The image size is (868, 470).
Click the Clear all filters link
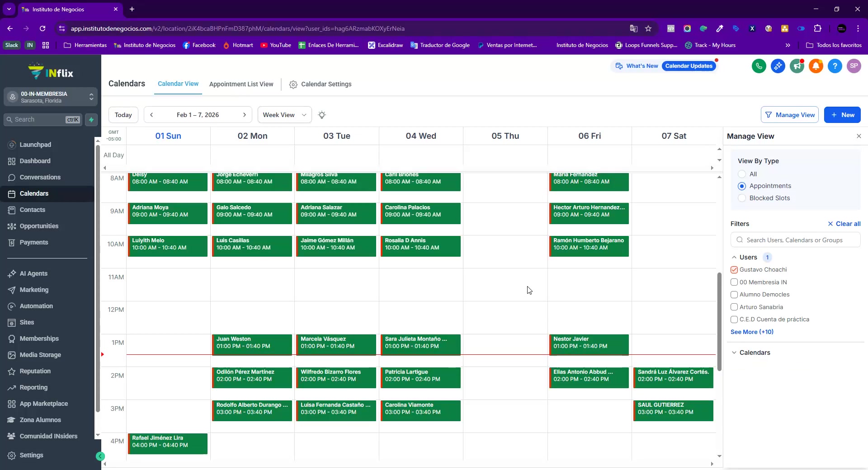click(844, 224)
